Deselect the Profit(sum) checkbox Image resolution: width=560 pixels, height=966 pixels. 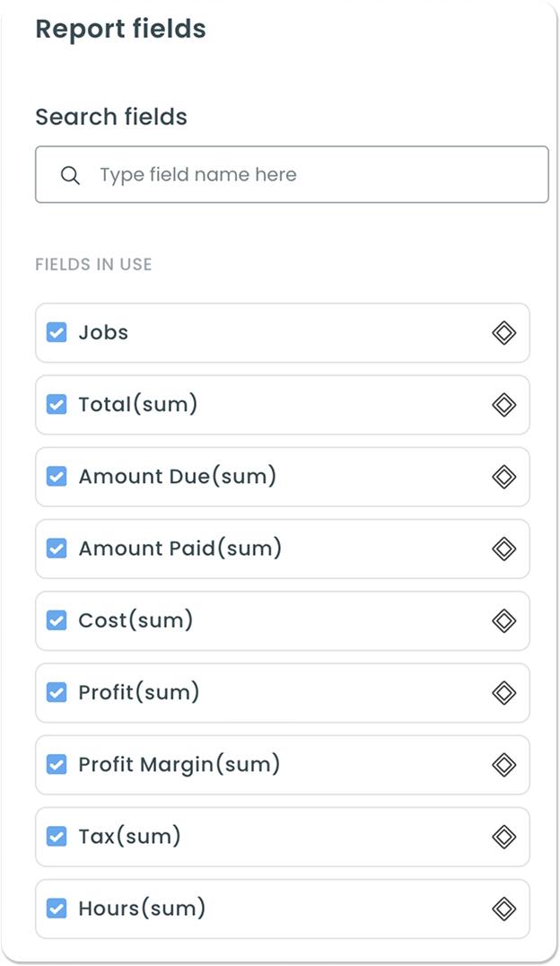pyautogui.click(x=57, y=692)
